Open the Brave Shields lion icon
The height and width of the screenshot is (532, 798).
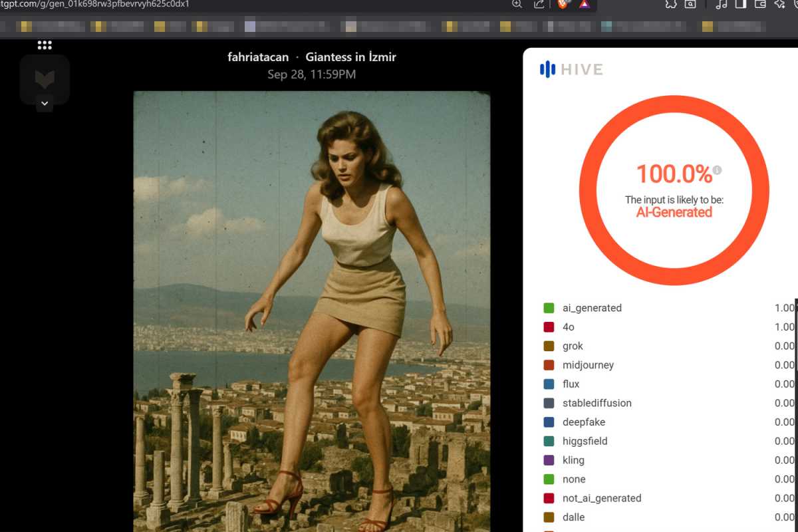click(563, 4)
